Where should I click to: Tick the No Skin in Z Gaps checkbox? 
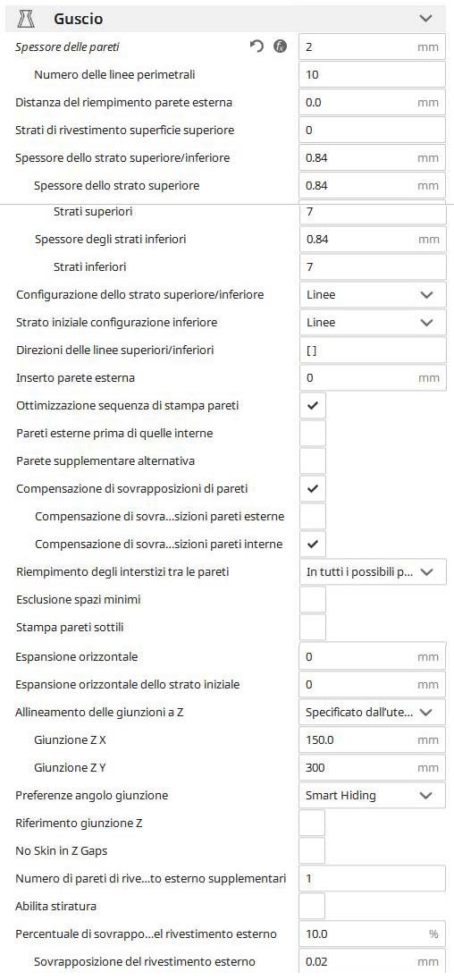click(312, 850)
